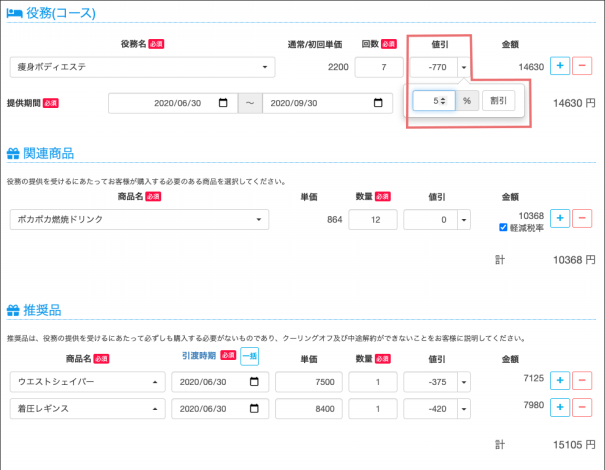605x470 pixels.
Task: Click the related products total 10368 円
Action: click(574, 260)
